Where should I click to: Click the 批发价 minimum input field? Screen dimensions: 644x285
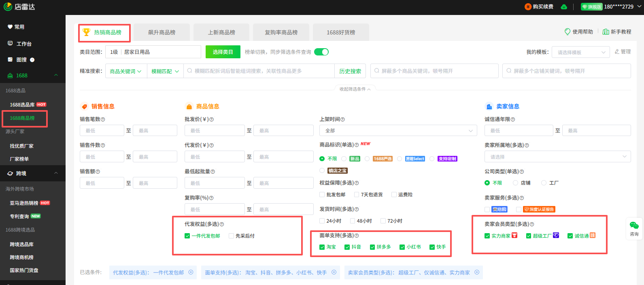tap(215, 131)
